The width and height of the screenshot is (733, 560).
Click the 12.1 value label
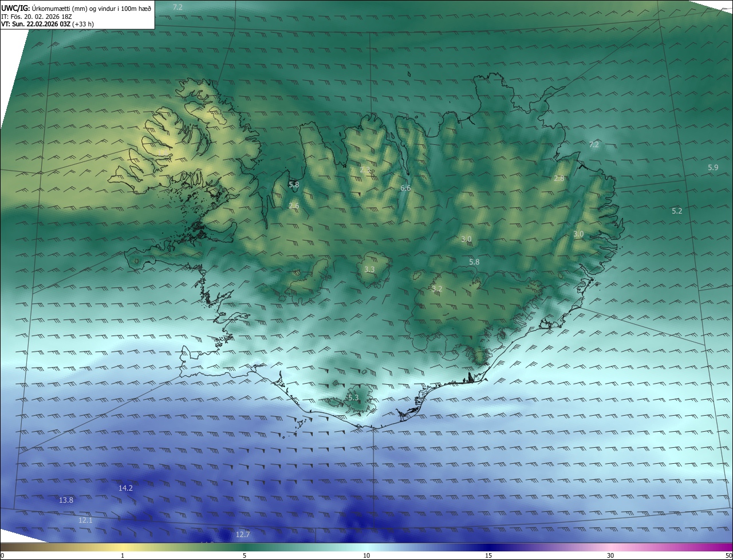point(85,520)
